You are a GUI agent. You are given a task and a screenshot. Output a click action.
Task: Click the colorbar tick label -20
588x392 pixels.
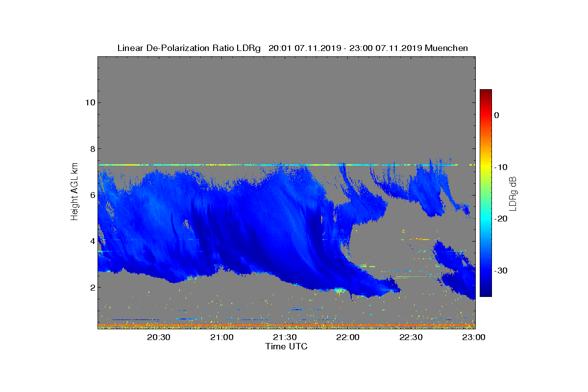pyautogui.click(x=500, y=219)
